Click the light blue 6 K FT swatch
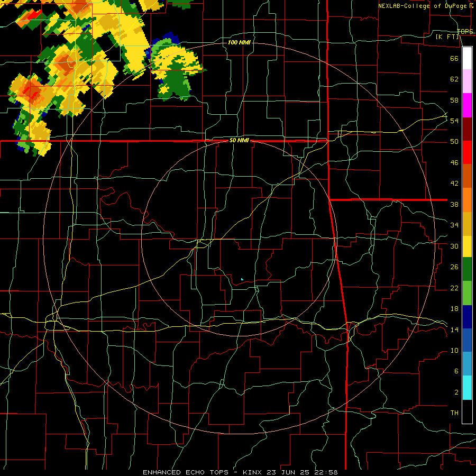This screenshot has height=476, width=476. (x=467, y=364)
